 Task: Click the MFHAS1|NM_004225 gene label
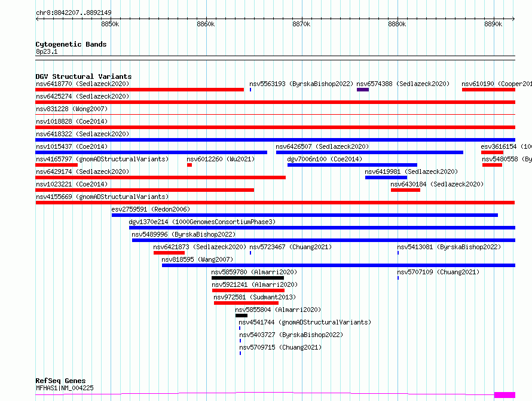click(x=65, y=388)
